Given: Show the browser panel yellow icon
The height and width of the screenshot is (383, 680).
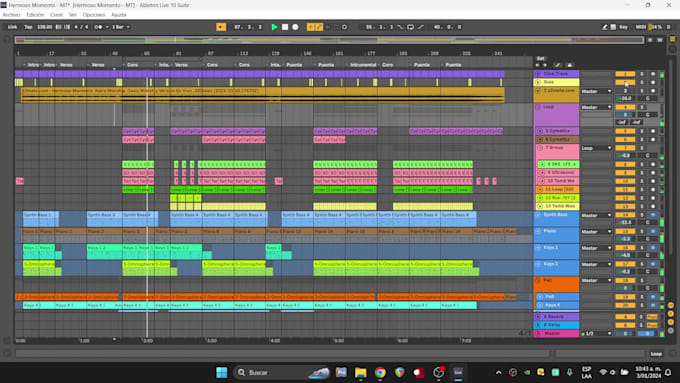Looking at the screenshot, I should click(673, 39).
